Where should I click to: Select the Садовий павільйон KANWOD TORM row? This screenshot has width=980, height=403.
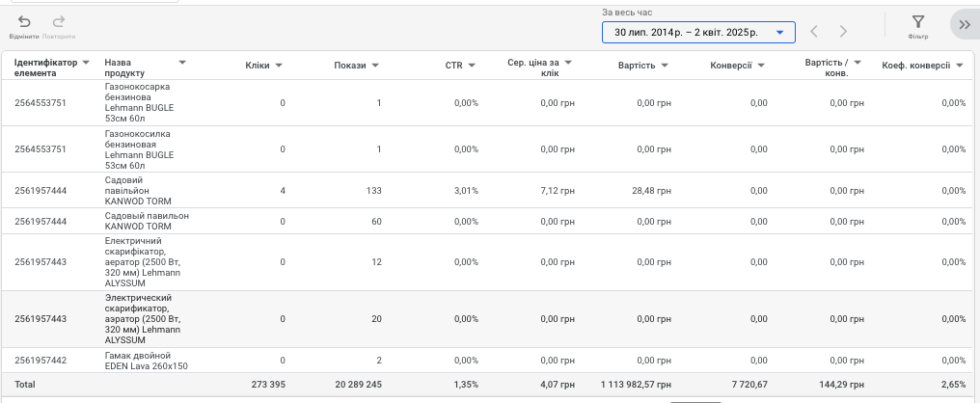490,190
